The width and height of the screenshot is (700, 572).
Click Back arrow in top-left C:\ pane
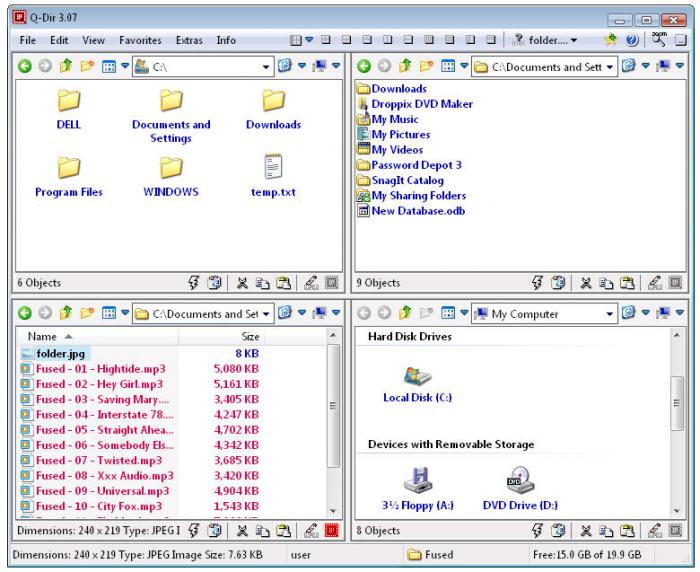pyautogui.click(x=23, y=66)
